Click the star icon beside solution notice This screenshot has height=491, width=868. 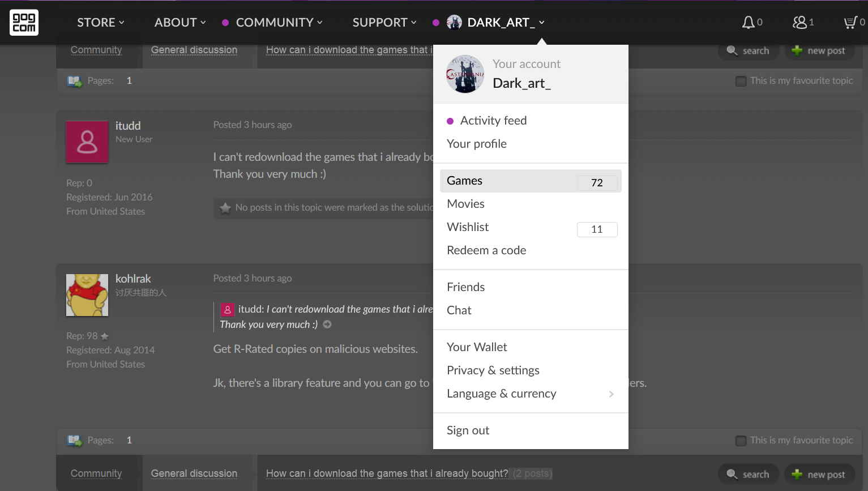(x=225, y=208)
